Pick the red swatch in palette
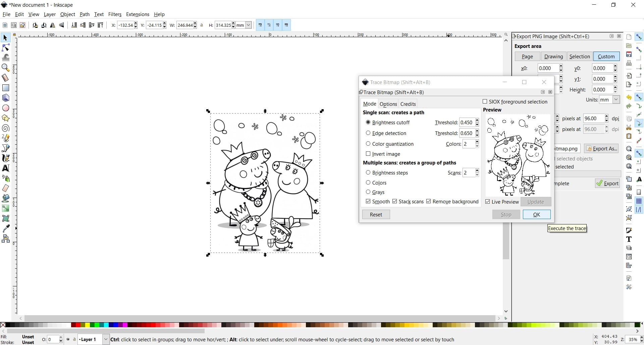 78,325
